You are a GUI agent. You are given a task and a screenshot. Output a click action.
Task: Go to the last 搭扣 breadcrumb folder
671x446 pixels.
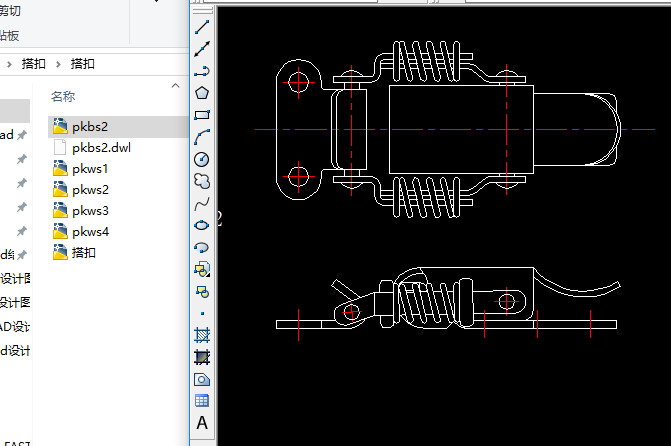84,63
